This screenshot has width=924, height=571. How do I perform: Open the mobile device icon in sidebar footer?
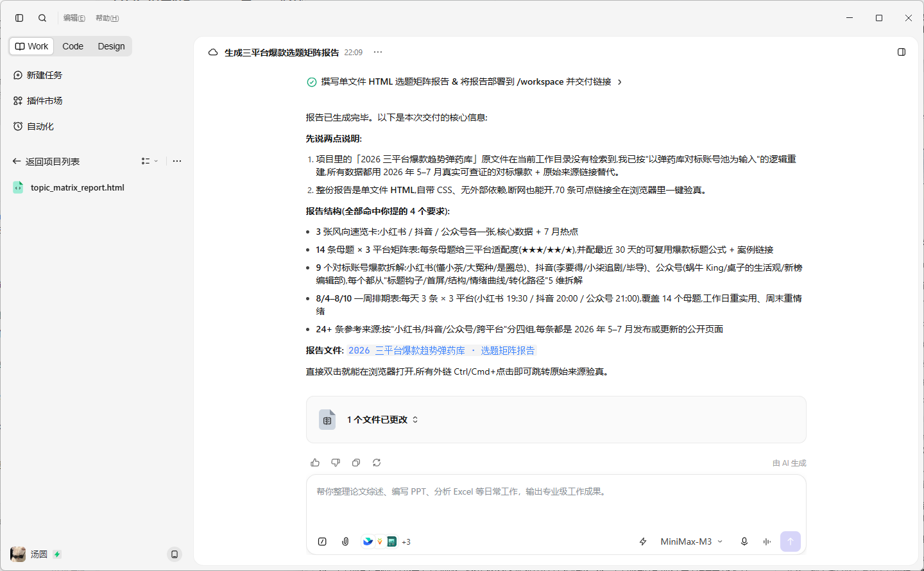[x=175, y=554]
